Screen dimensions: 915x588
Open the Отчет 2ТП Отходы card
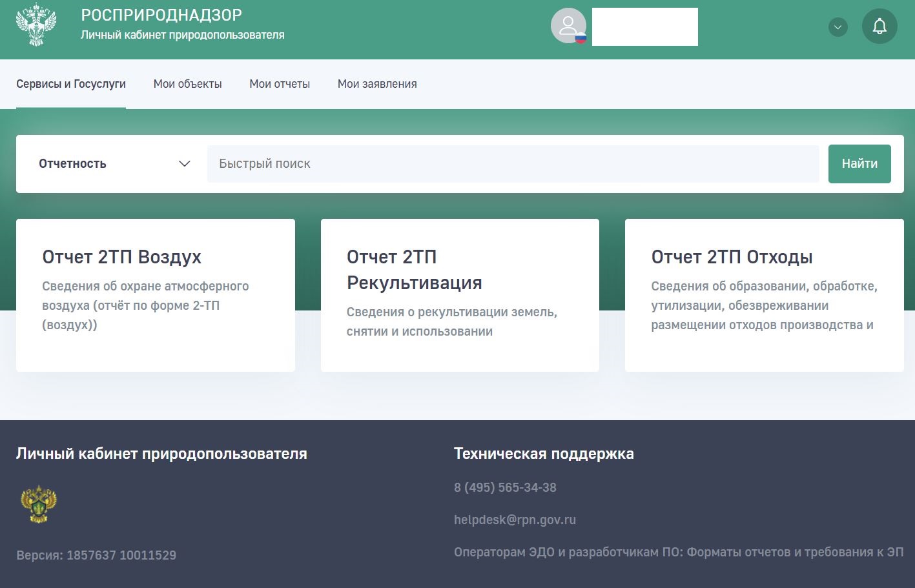[764, 295]
